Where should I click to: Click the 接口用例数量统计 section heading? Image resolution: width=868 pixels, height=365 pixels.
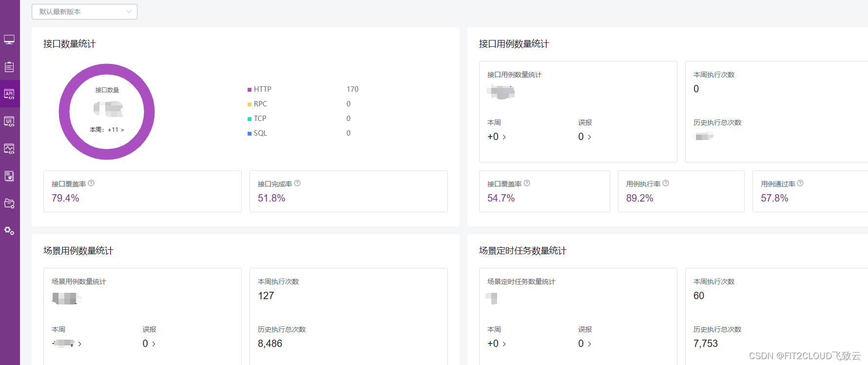click(x=514, y=44)
